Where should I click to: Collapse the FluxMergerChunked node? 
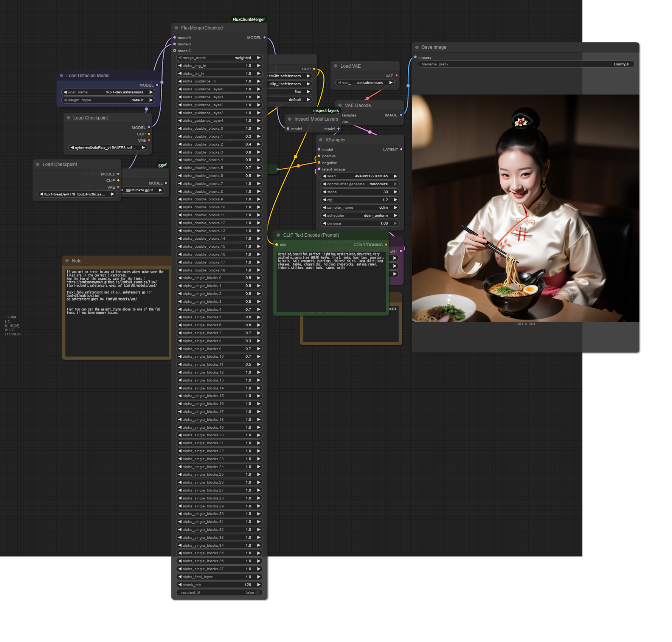(176, 28)
